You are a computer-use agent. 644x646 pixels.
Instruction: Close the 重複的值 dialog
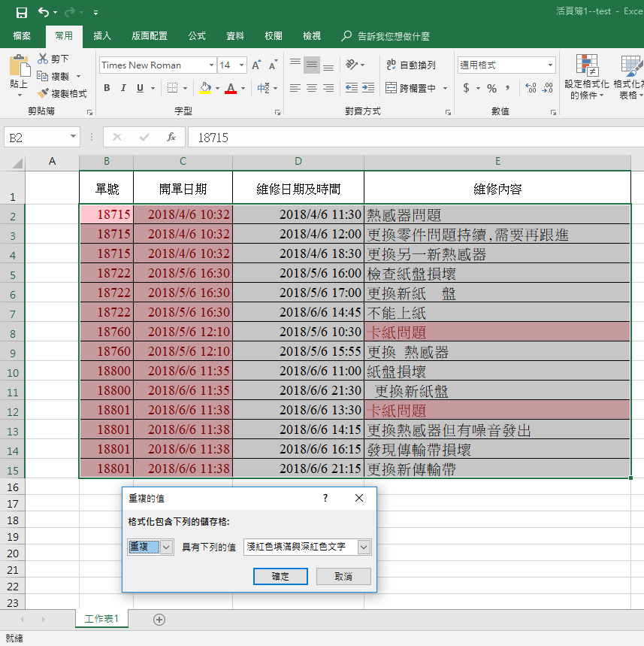[359, 498]
